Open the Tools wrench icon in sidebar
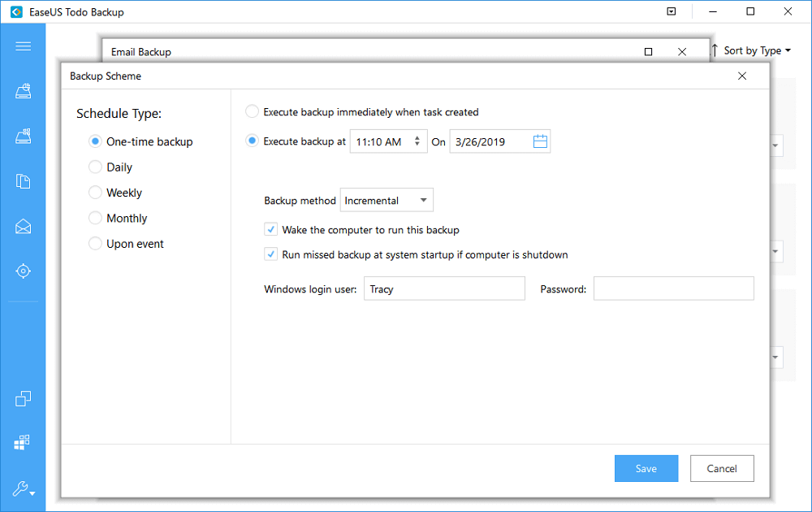This screenshot has width=812, height=512. click(x=24, y=488)
